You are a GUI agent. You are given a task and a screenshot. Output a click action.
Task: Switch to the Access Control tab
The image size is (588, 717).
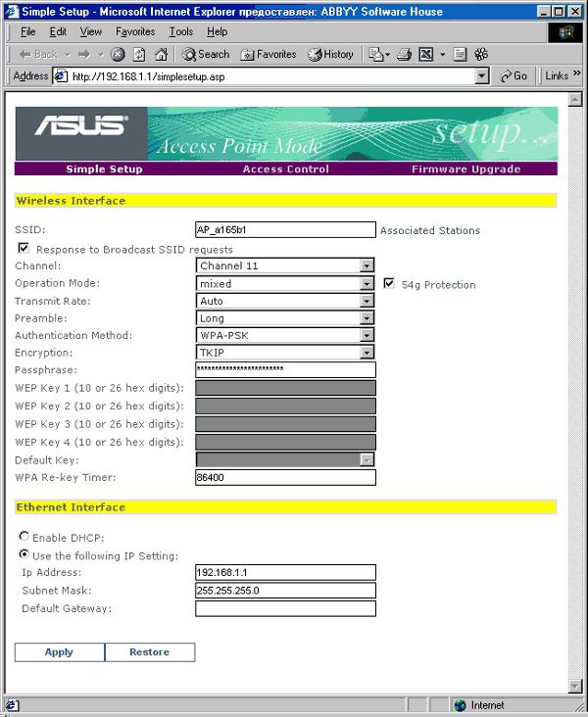[285, 168]
